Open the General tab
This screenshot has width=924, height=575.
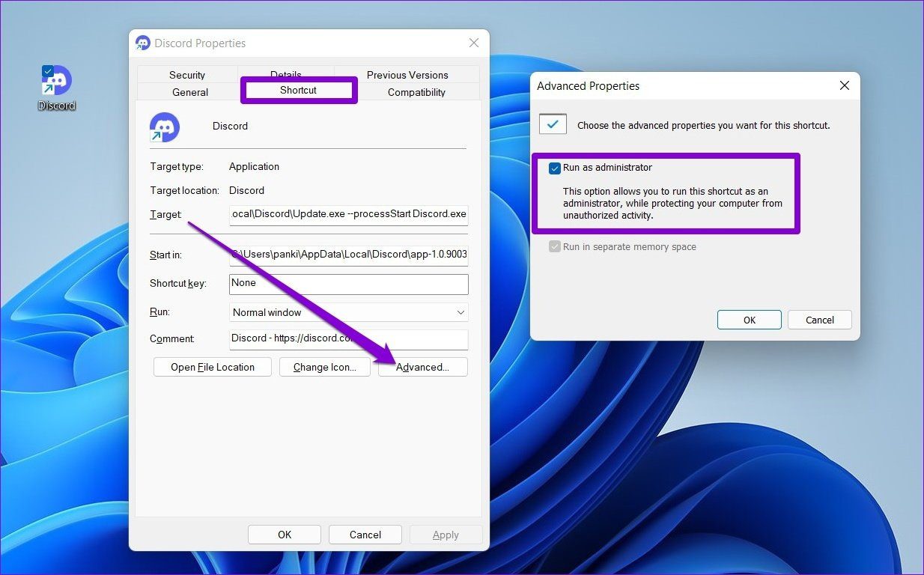[x=190, y=92]
